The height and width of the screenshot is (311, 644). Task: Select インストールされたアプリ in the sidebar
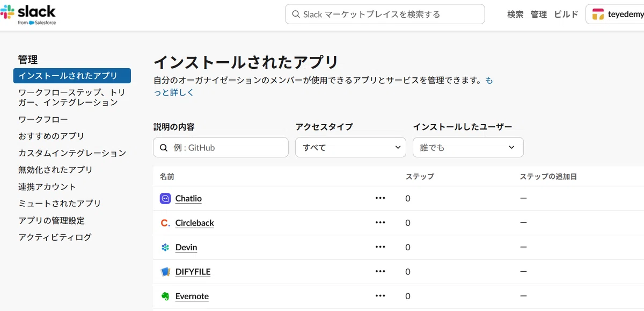[x=72, y=76]
